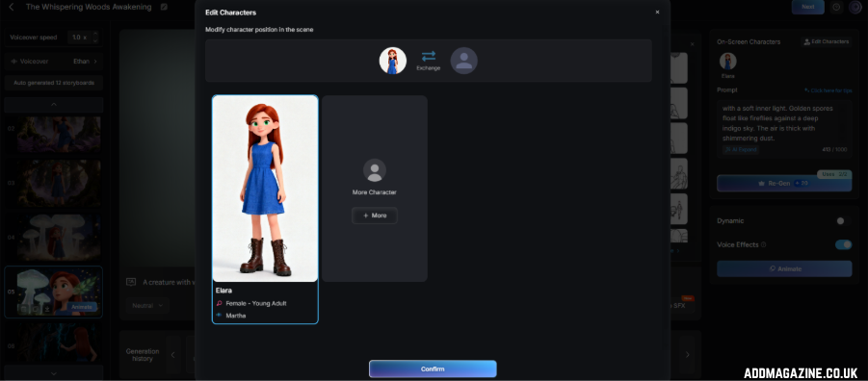This screenshot has width=868, height=381.
Task: Open the Neutral emotion dropdown
Action: pyautogui.click(x=147, y=305)
